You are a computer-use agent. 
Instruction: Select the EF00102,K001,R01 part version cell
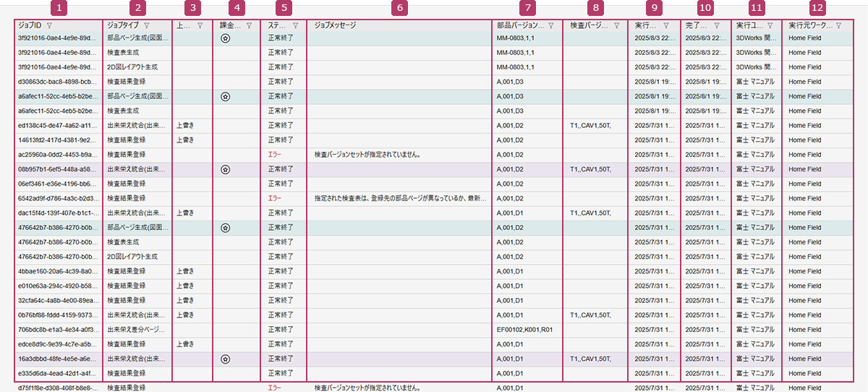(524, 330)
